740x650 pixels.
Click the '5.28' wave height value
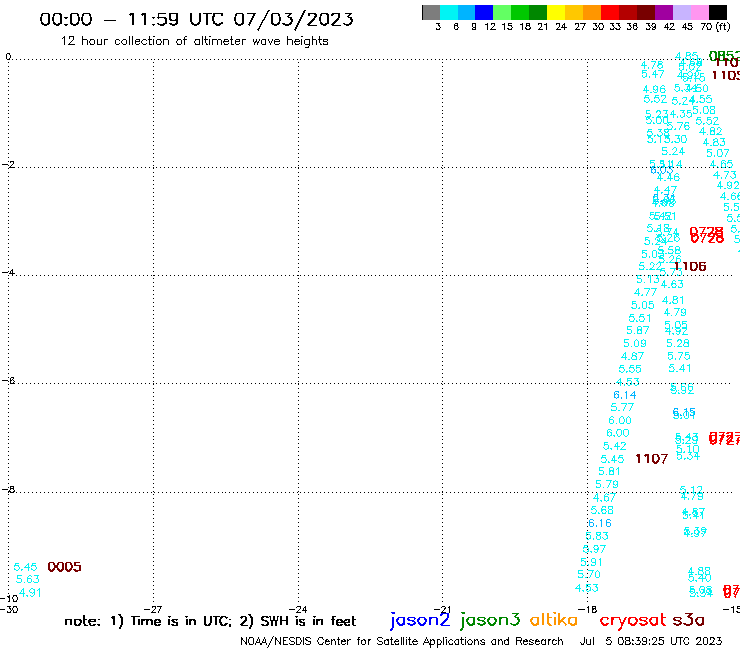(x=678, y=343)
